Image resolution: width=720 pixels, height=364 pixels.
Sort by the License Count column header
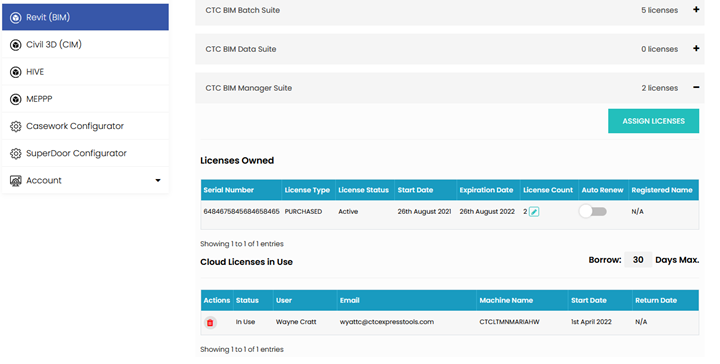click(548, 190)
